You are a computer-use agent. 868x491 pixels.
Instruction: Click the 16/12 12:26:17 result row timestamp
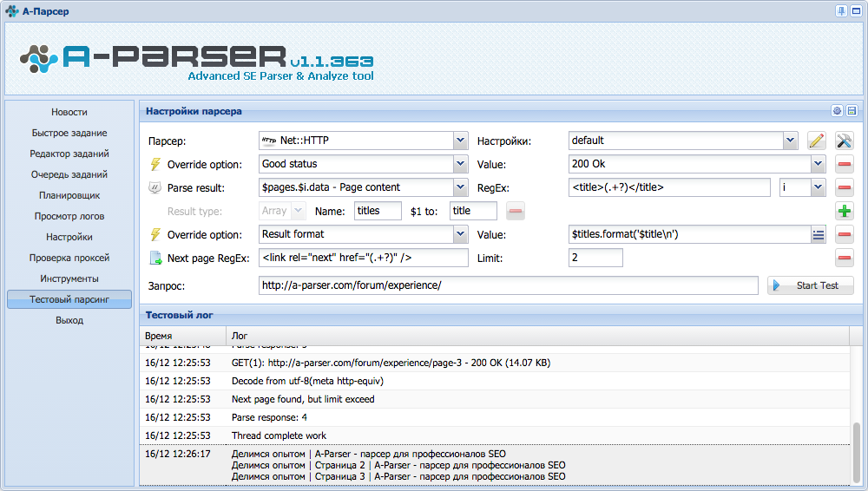[x=178, y=454]
